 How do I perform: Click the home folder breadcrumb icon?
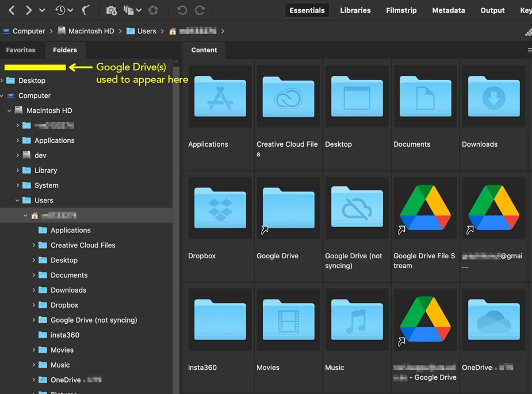173,31
